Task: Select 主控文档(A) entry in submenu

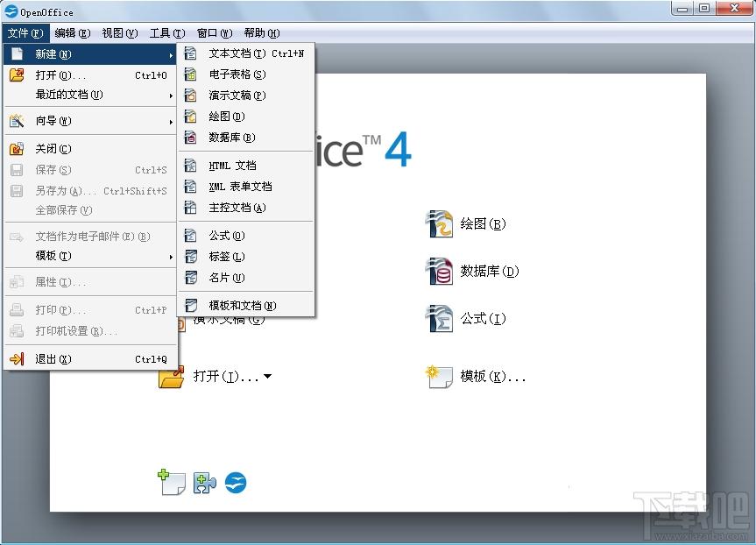Action: point(246,208)
